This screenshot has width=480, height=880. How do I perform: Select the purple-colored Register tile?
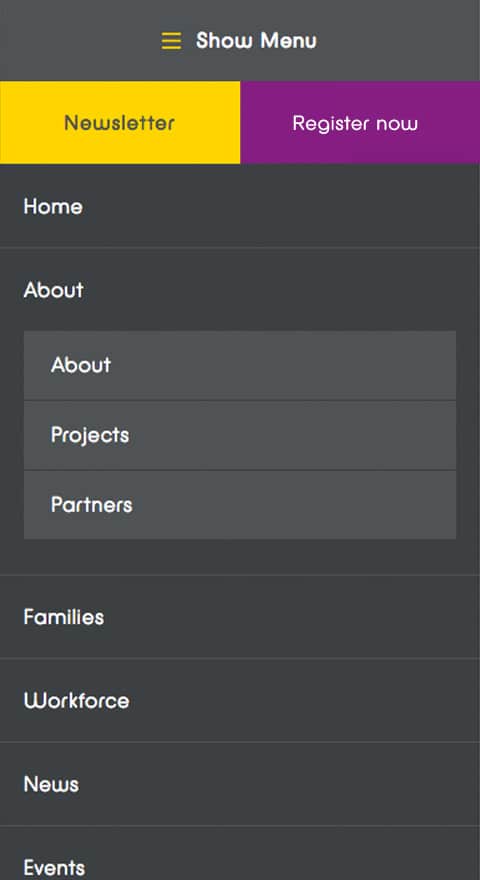click(360, 122)
